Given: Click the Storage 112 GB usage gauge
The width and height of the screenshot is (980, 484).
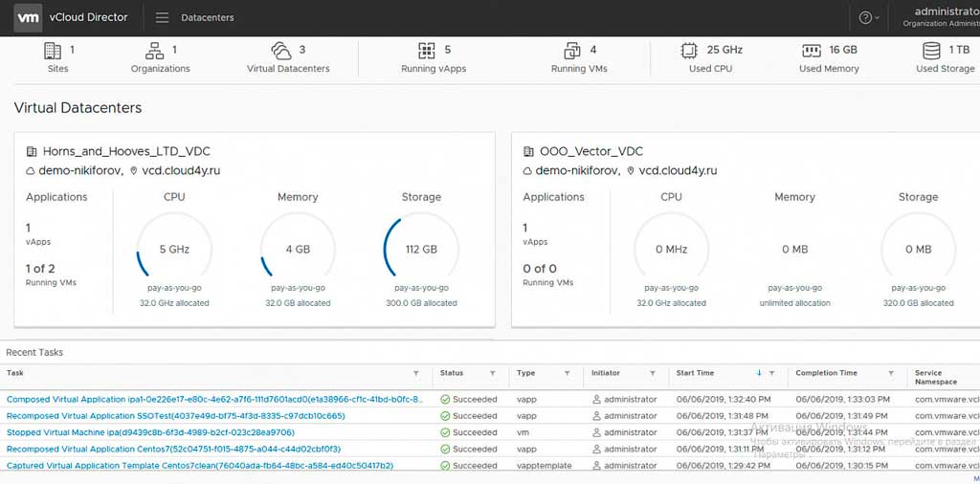Looking at the screenshot, I should pyautogui.click(x=421, y=250).
